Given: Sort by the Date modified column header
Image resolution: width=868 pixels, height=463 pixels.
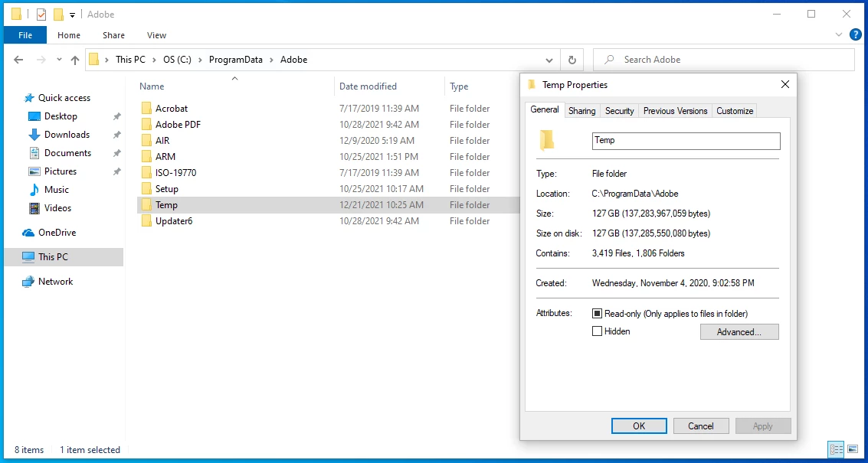Looking at the screenshot, I should click(368, 86).
